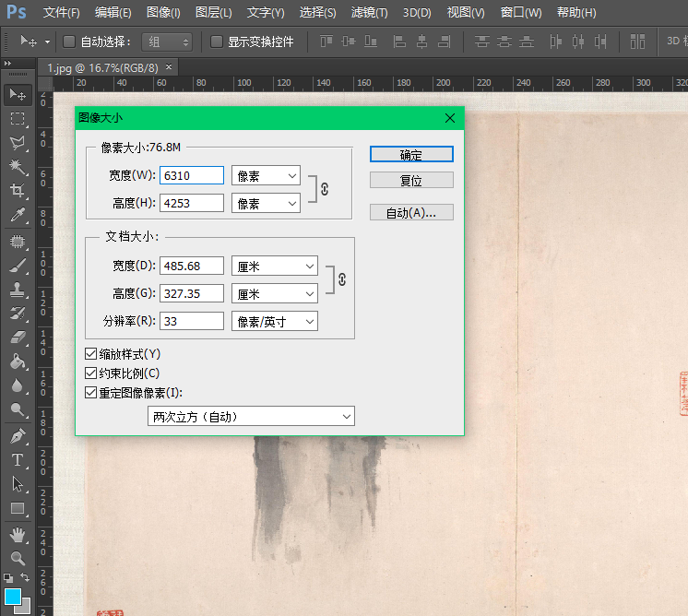Select the History Brush tool
The height and width of the screenshot is (616, 688).
click(18, 314)
